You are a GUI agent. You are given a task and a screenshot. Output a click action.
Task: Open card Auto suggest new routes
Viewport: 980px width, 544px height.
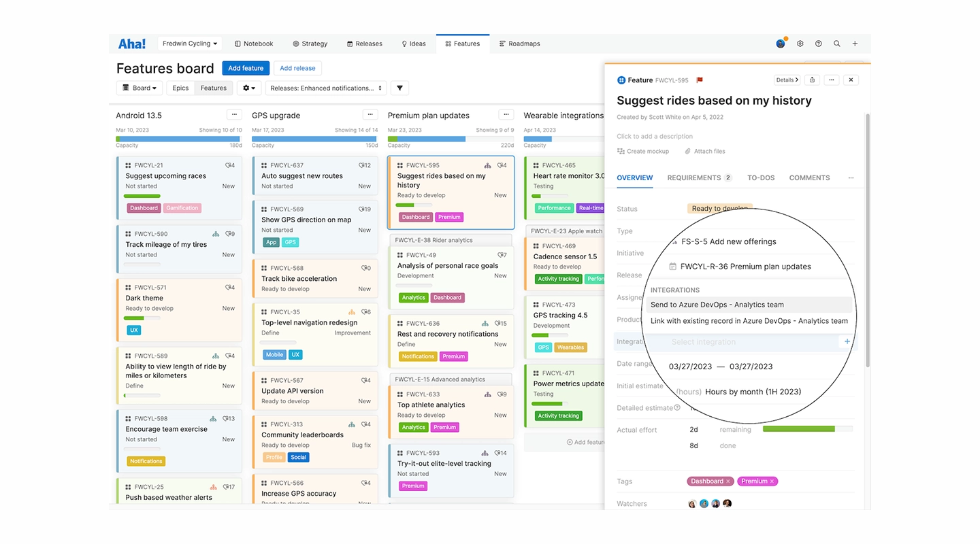click(x=316, y=175)
